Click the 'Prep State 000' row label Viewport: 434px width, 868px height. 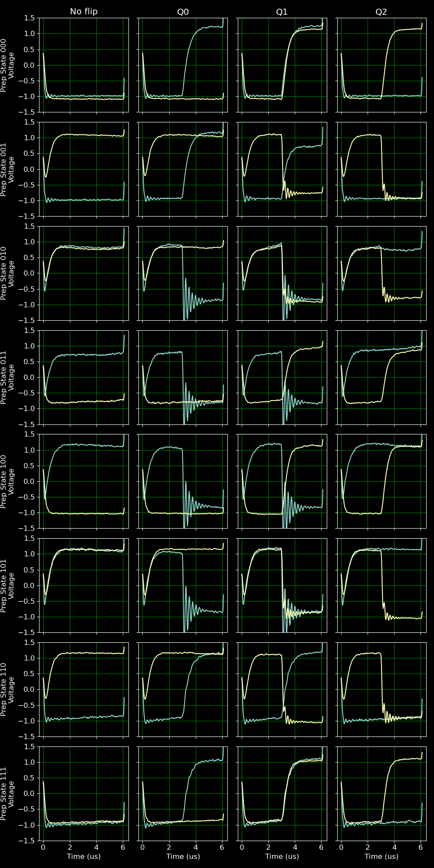pos(4,65)
